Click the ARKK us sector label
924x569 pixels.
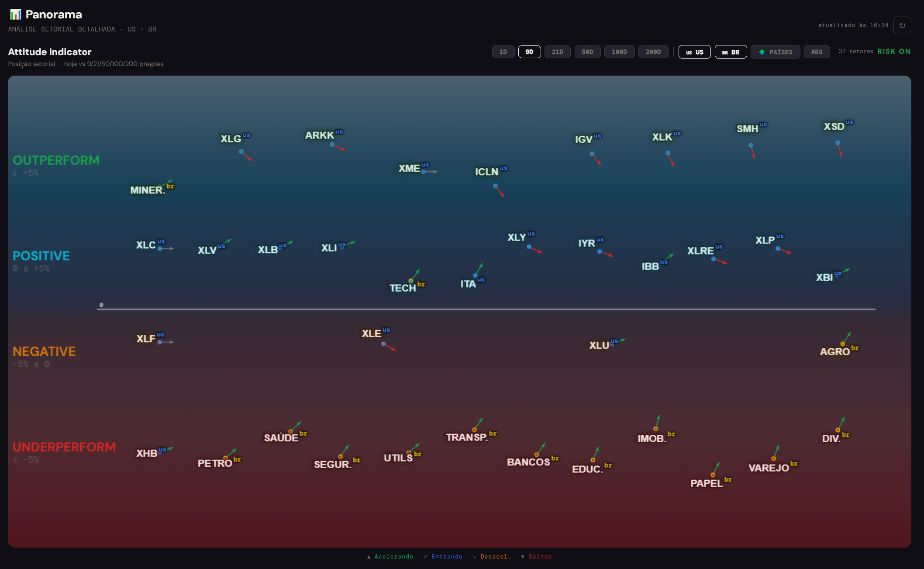coord(324,135)
